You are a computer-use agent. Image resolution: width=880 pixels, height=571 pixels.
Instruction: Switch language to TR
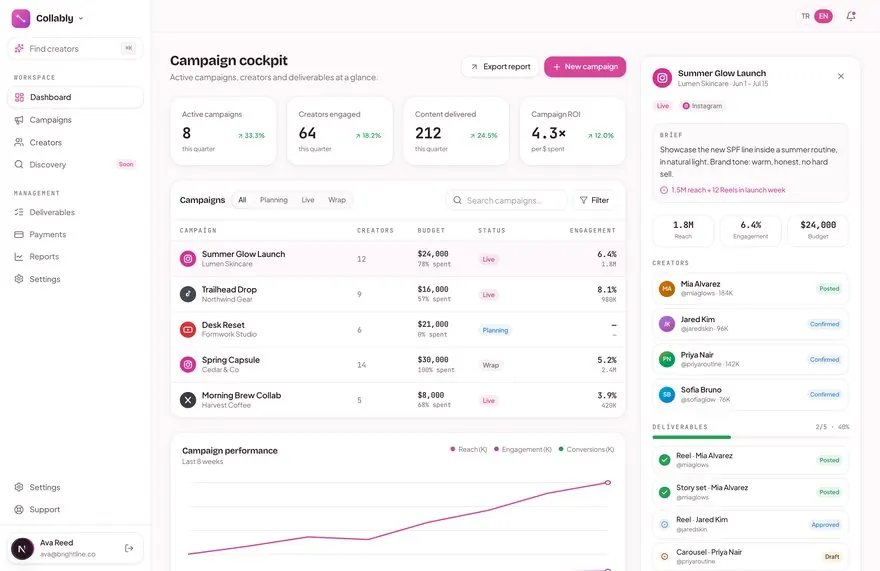(805, 16)
